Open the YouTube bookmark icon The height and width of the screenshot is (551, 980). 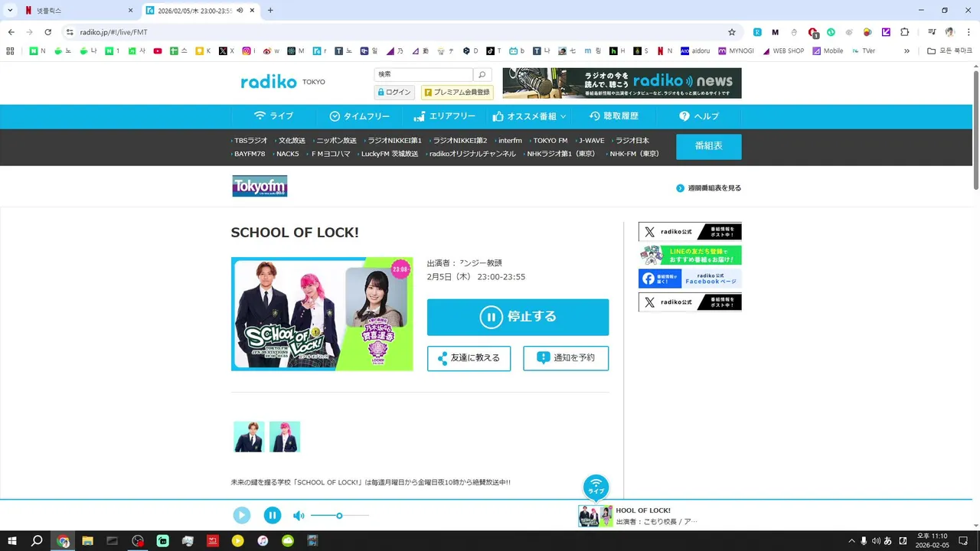coord(158,51)
